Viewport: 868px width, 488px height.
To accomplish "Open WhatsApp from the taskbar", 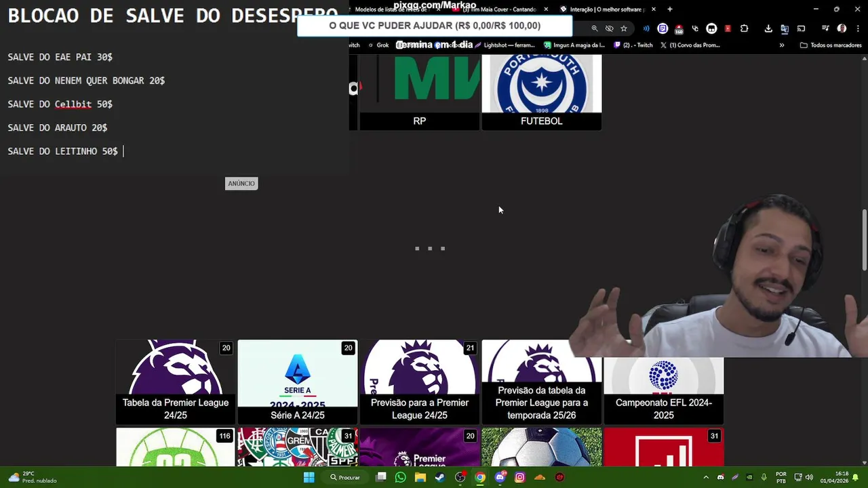I will tap(400, 477).
